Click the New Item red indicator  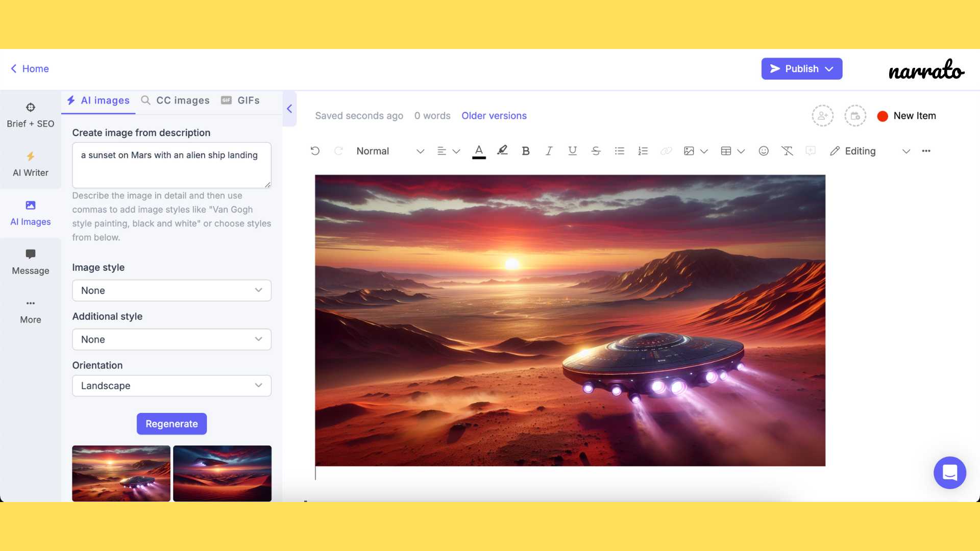[x=881, y=115]
